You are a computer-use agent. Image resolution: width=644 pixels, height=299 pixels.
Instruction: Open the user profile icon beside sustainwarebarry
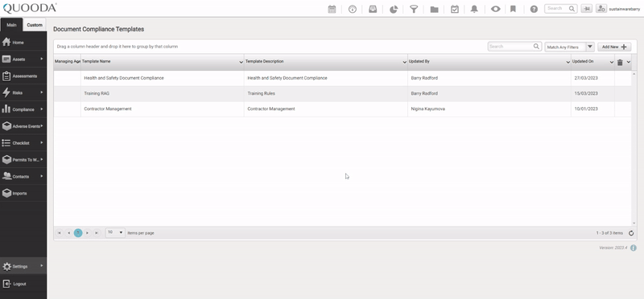click(601, 9)
